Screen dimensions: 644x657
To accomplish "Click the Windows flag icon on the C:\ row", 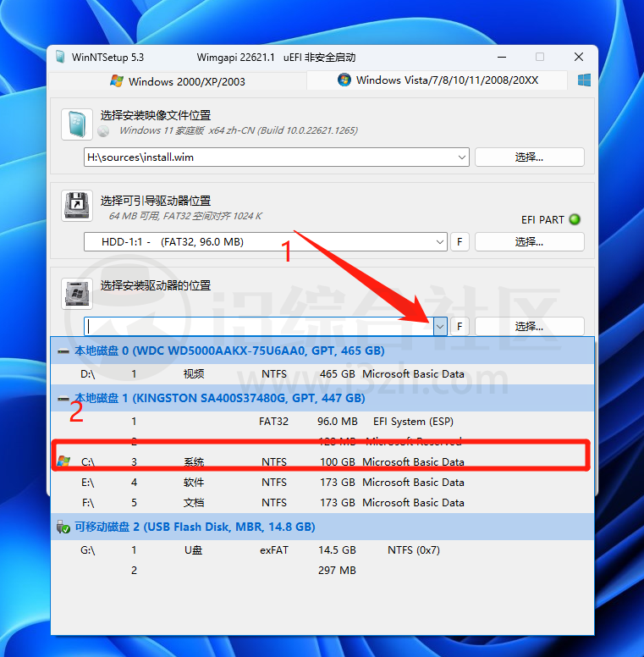I will tap(63, 461).
